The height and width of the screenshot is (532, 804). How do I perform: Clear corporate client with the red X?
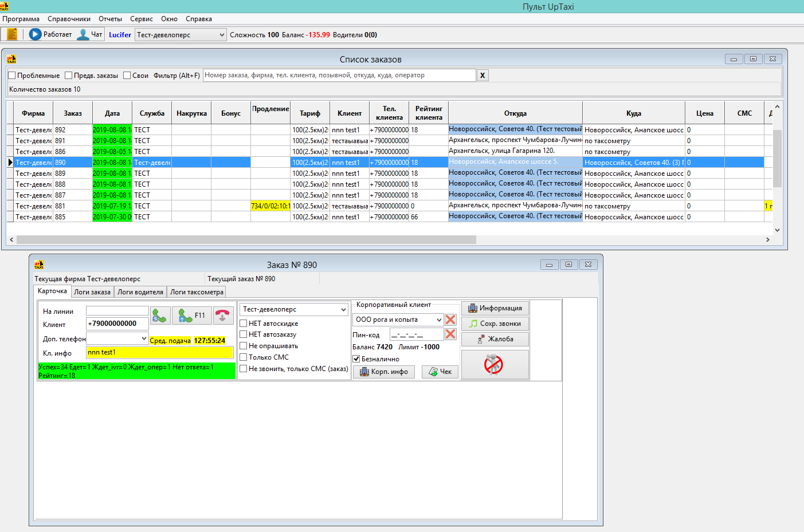coord(450,320)
